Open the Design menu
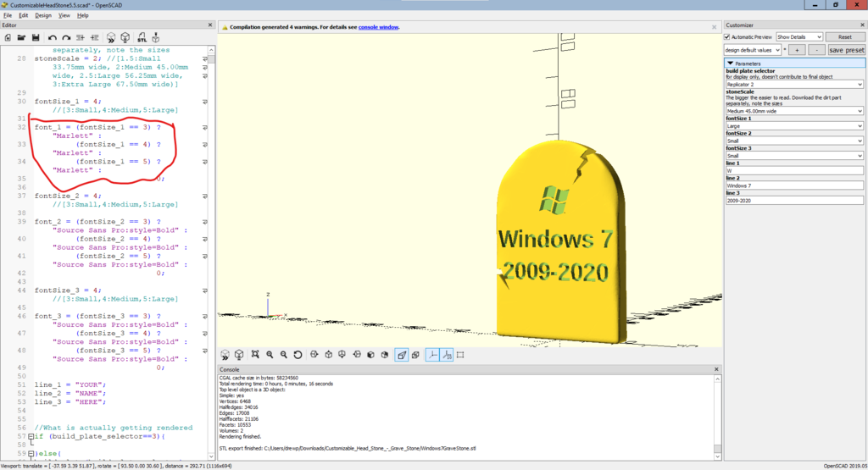868x470 pixels. (43, 15)
